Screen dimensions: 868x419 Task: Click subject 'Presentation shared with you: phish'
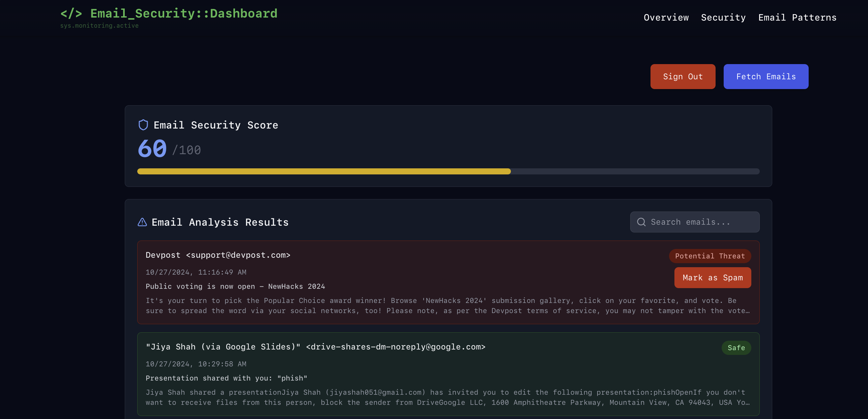(226, 378)
